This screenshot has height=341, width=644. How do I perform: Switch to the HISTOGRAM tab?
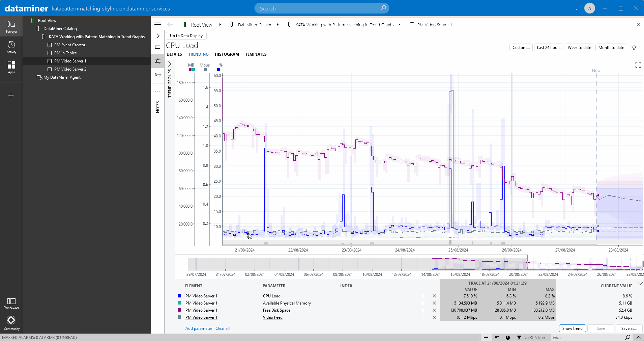point(227,54)
